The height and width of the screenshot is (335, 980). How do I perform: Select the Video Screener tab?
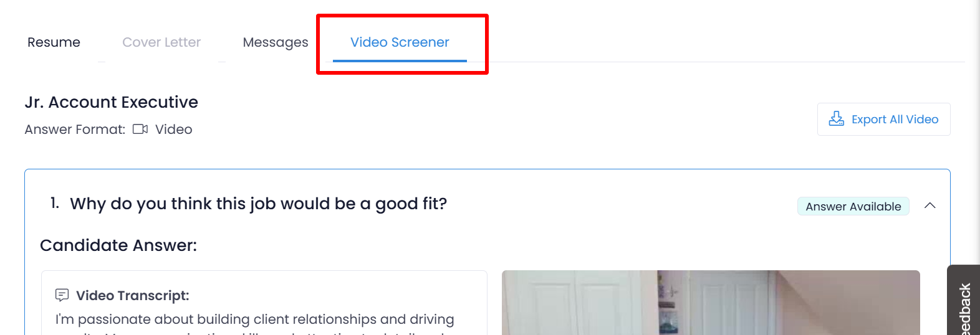coord(400,42)
